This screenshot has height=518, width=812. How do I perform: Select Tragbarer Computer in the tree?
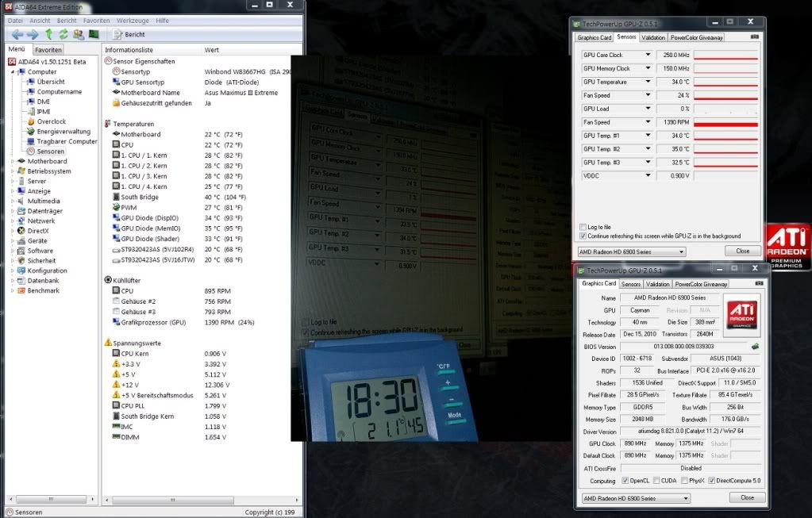pos(67,141)
